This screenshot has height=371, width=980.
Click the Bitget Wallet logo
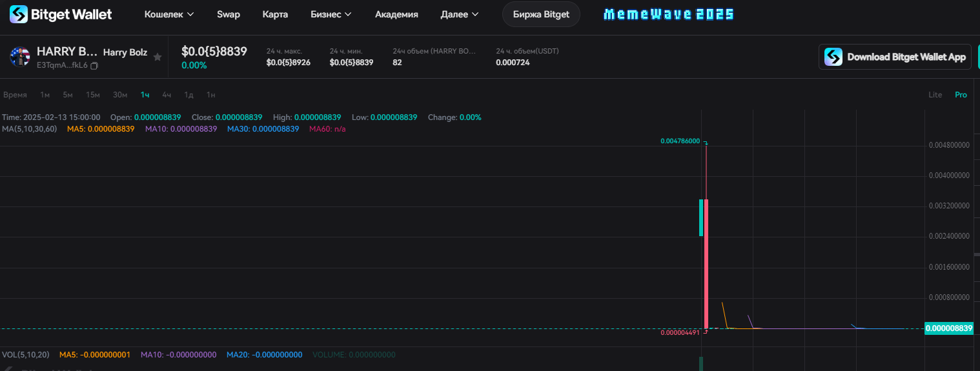point(61,14)
